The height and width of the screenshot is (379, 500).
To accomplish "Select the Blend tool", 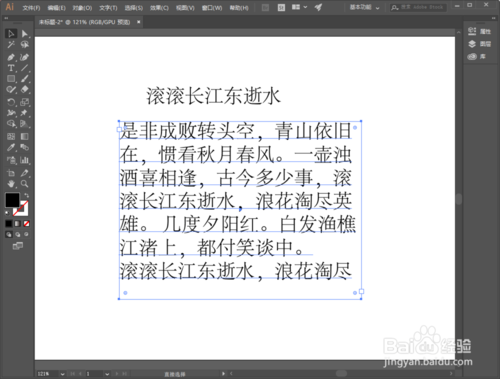I will point(24,147).
